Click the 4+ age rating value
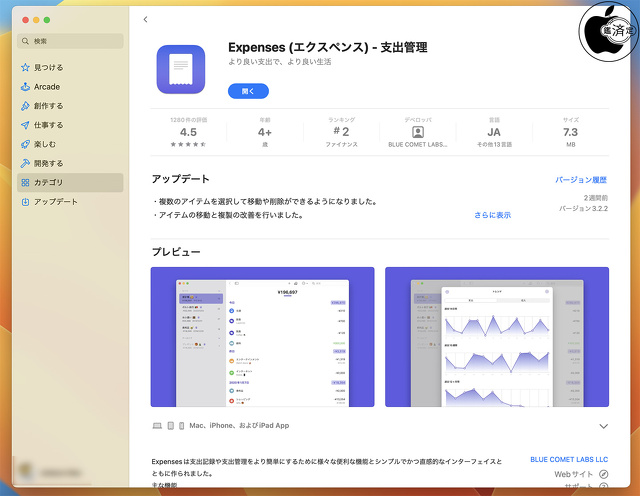Screen dimensions: 640x496 pyautogui.click(x=264, y=132)
